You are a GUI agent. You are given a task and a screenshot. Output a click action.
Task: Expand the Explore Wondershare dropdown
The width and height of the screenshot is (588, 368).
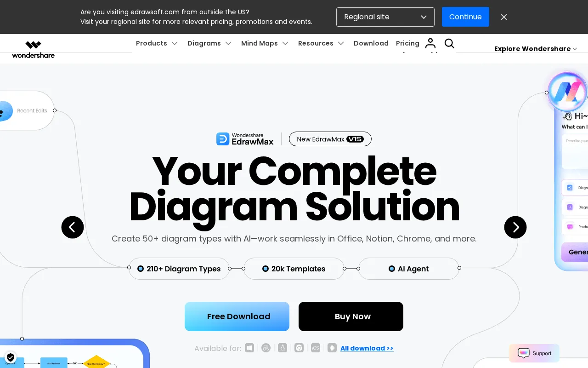tap(536, 49)
